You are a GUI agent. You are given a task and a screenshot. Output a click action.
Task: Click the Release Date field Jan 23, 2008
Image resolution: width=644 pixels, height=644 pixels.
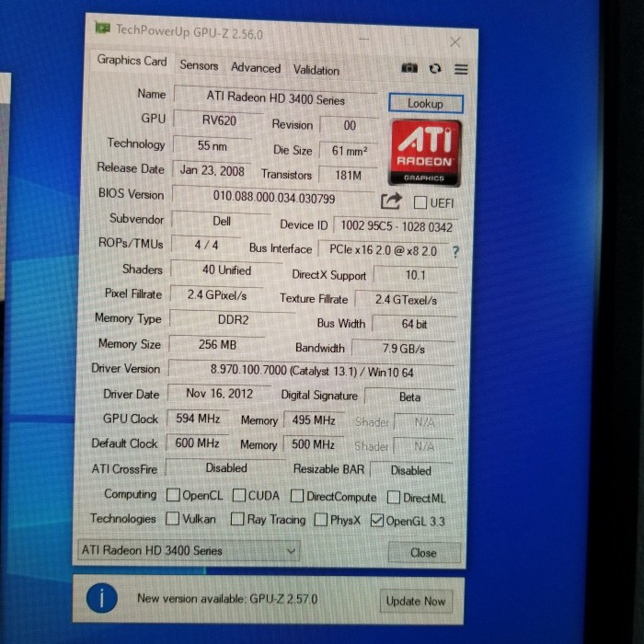click(x=212, y=170)
